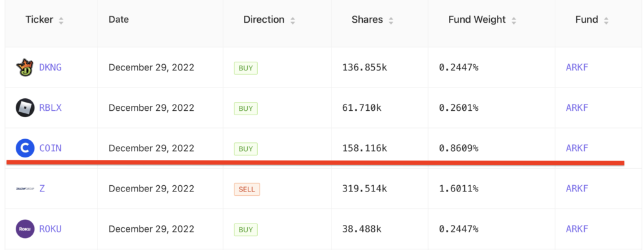644x250 pixels.
Task: Click the Coinbase logo icon
Action: [x=25, y=149]
